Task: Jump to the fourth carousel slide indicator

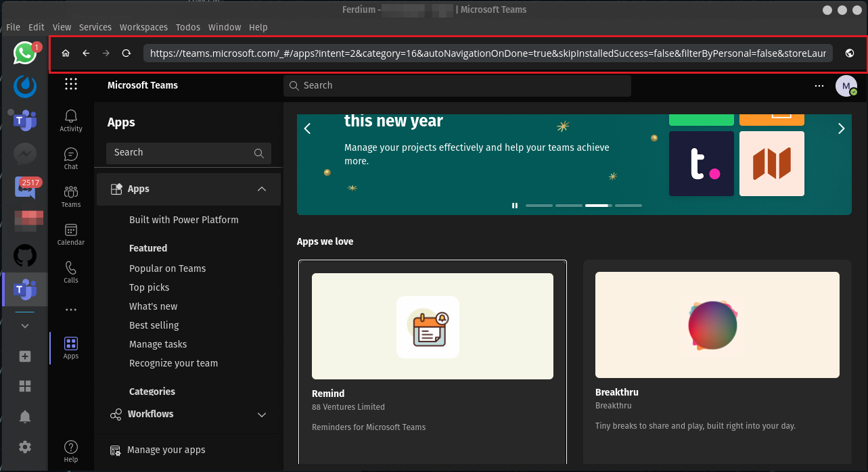Action: click(629, 206)
